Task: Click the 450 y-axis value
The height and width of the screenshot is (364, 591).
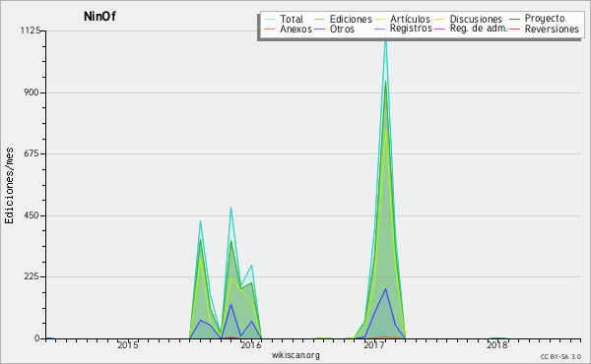Action: 32,215
